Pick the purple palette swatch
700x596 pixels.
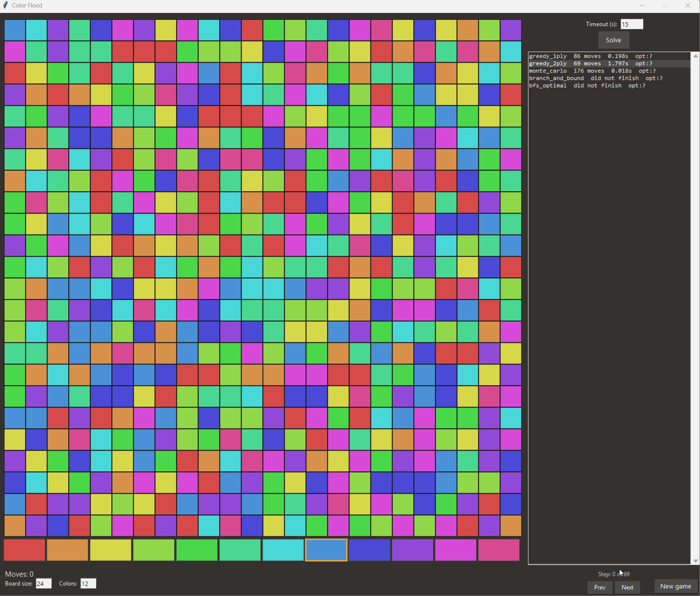pos(413,550)
